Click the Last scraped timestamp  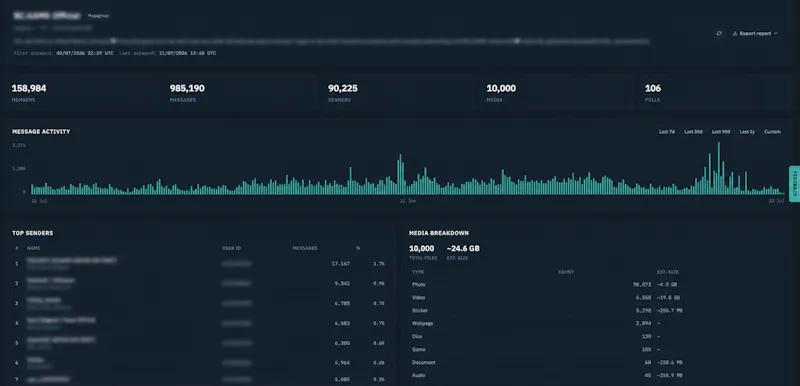187,53
